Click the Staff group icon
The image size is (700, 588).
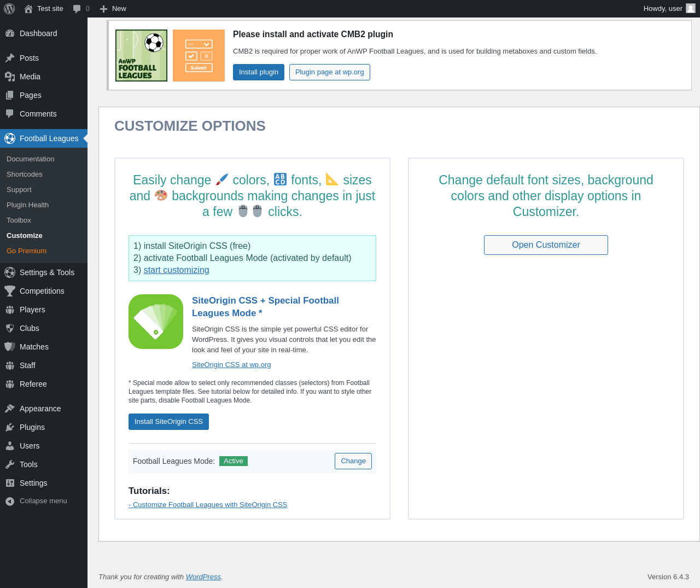10,365
